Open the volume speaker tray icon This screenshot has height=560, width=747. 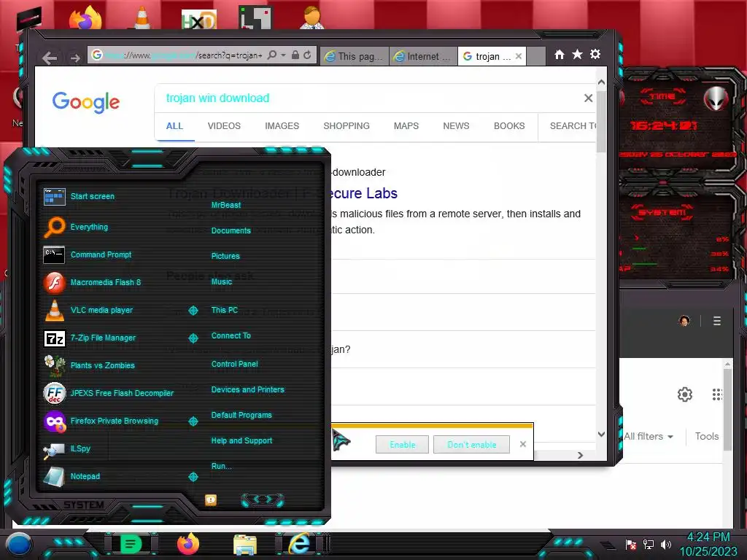coord(666,544)
